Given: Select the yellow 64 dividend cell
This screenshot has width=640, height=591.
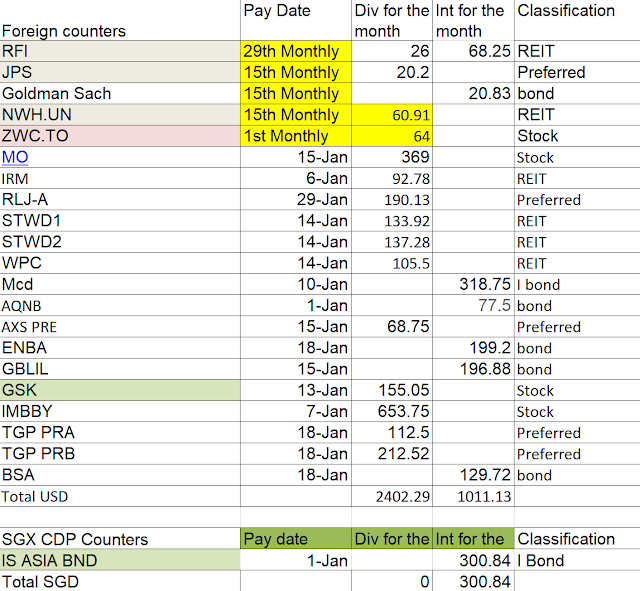Looking at the screenshot, I should tap(392, 136).
